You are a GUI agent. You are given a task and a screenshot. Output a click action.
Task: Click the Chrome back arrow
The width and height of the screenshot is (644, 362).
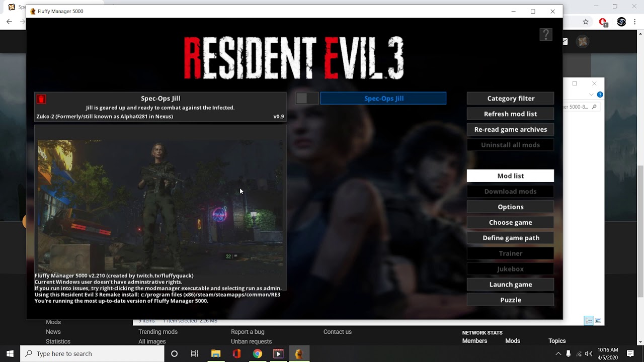pyautogui.click(x=9, y=22)
